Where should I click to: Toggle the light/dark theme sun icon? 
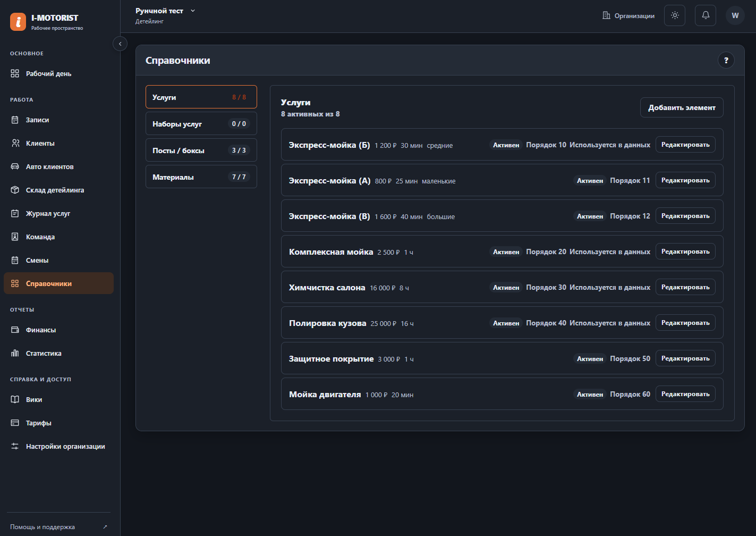pos(675,15)
